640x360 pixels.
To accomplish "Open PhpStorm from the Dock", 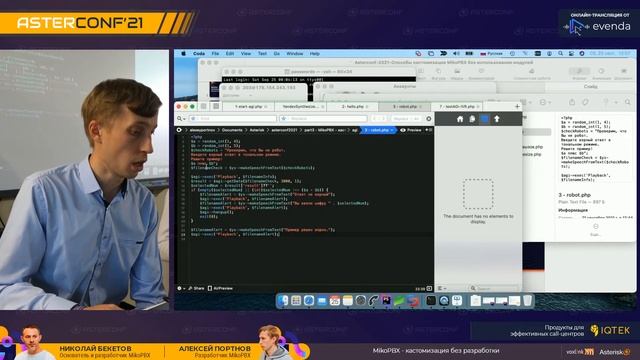I will (386, 301).
